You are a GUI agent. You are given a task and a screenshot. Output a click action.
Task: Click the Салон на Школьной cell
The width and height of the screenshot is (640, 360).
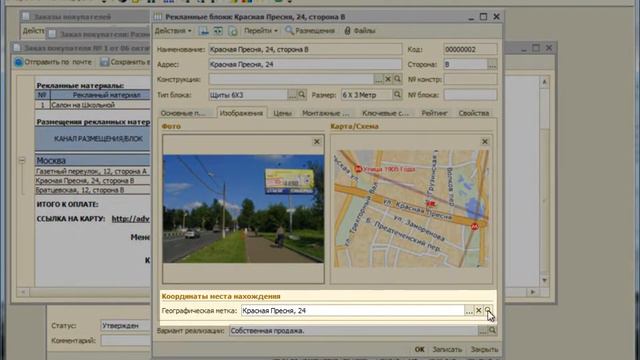[100, 105]
